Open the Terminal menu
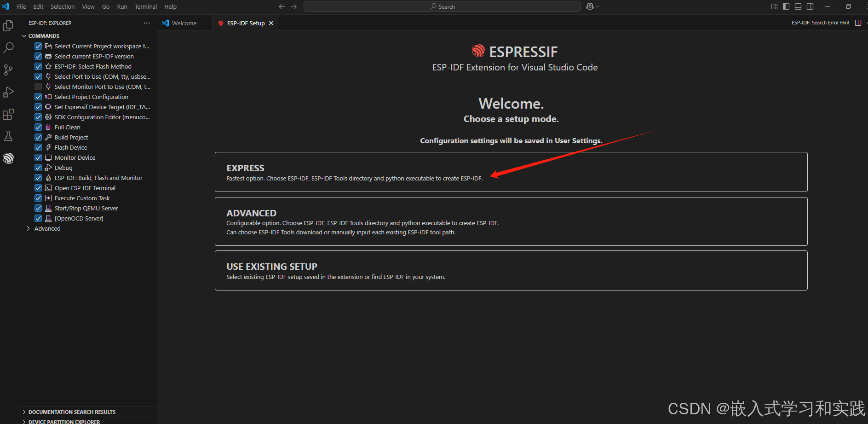 [146, 6]
